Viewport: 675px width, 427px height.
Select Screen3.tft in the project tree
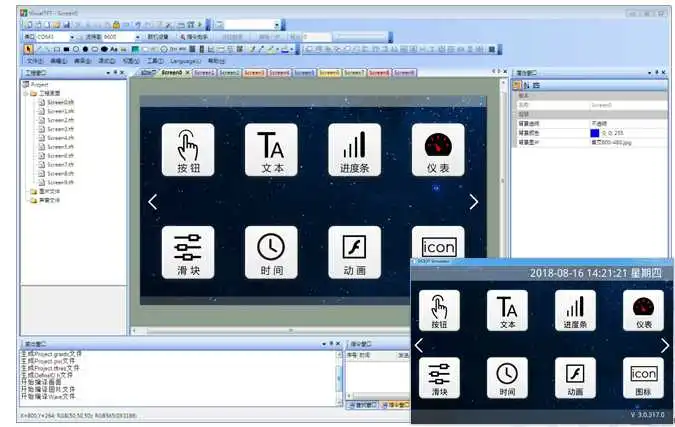tap(59, 129)
